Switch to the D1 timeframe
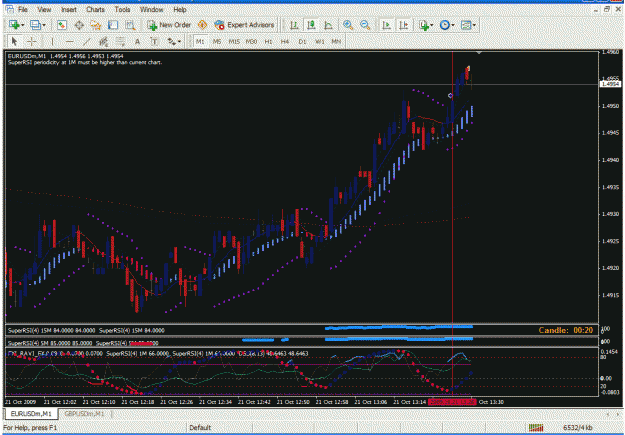 click(x=302, y=41)
